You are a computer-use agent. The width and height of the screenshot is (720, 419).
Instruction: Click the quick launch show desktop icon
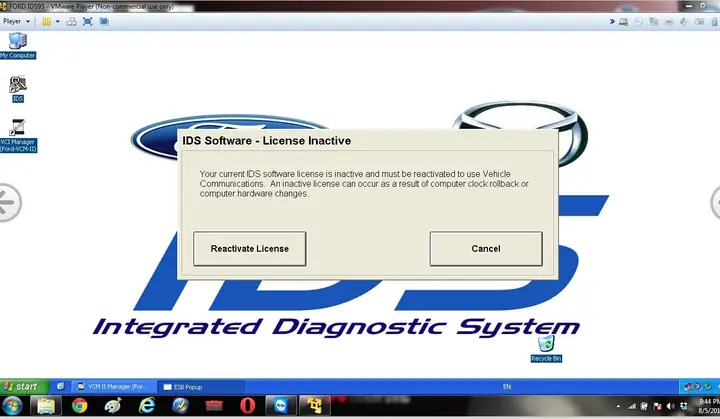click(61, 386)
